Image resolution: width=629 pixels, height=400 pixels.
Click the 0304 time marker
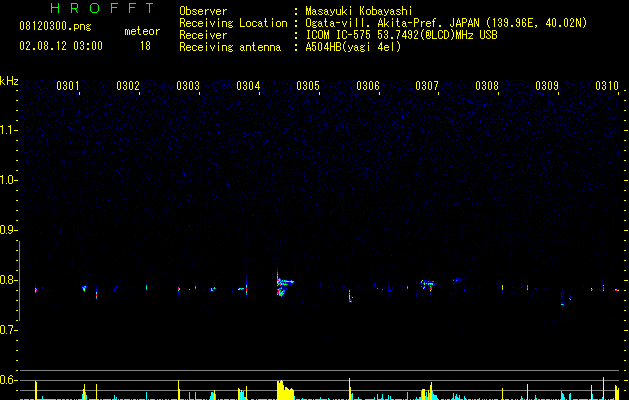[x=248, y=85]
